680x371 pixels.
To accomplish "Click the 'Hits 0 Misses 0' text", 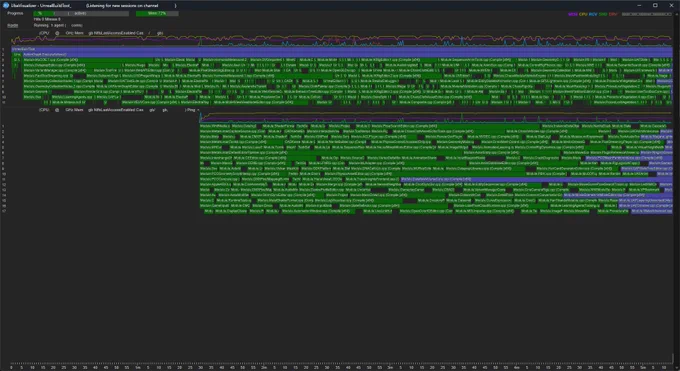I will click(x=47, y=19).
